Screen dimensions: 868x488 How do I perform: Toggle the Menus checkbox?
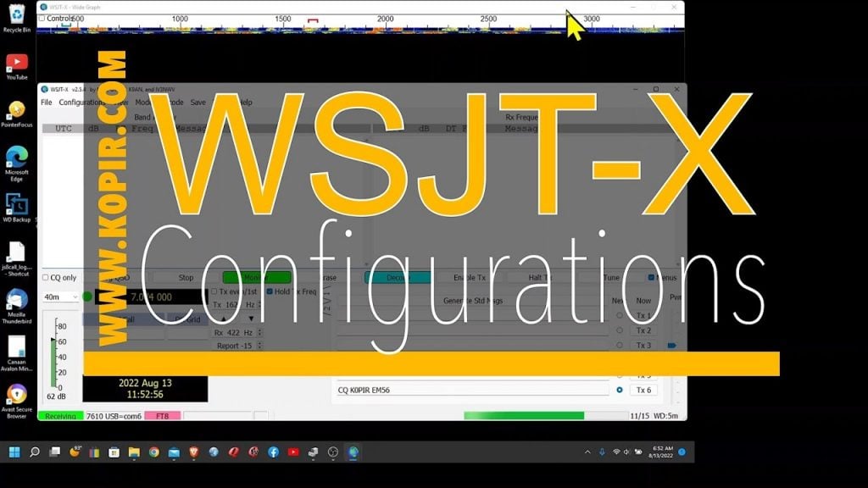(652, 277)
